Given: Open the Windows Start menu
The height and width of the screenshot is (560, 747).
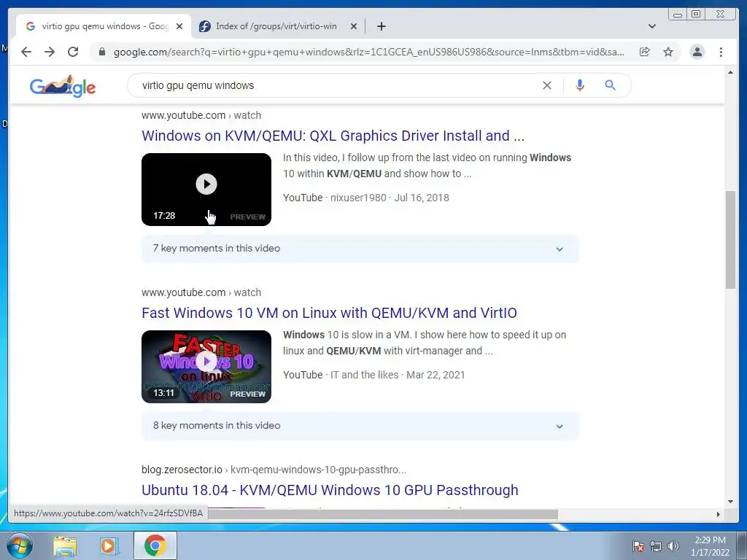Looking at the screenshot, I should (x=19, y=545).
